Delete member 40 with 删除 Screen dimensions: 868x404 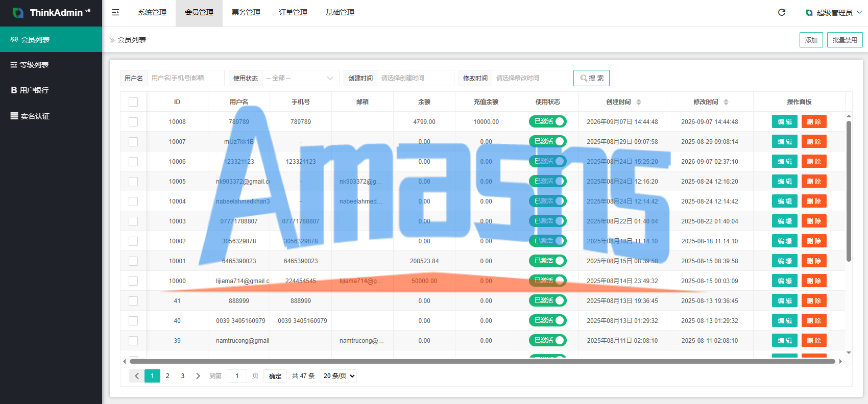pyautogui.click(x=814, y=321)
